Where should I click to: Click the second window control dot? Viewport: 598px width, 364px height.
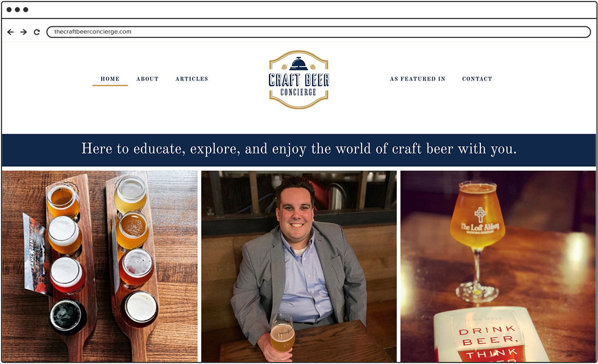coord(18,10)
